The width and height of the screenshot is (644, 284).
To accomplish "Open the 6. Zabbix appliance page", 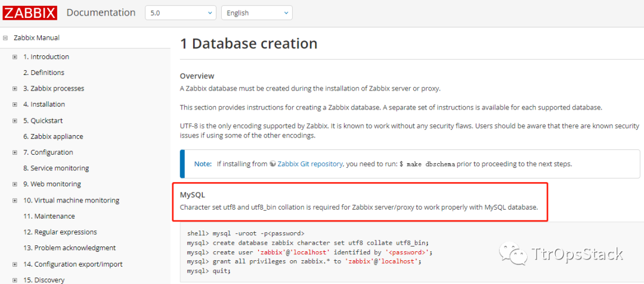I will (53, 136).
